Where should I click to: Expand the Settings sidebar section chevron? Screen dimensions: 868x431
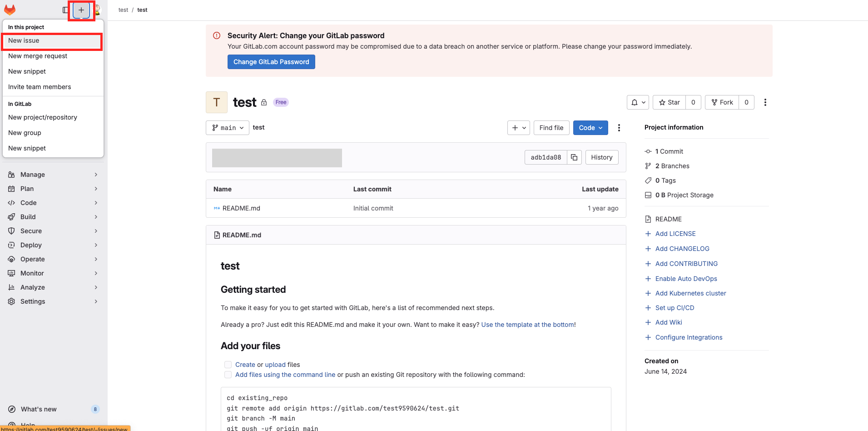click(x=96, y=301)
